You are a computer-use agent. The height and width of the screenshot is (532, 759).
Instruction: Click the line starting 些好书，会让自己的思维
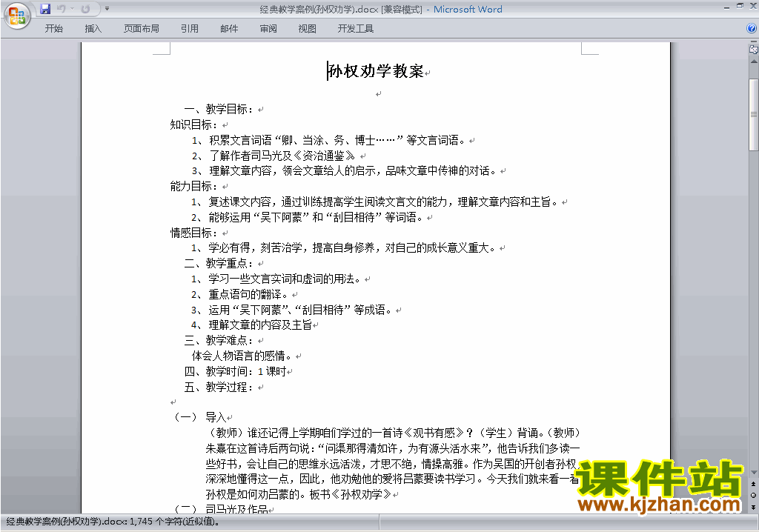click(x=393, y=464)
